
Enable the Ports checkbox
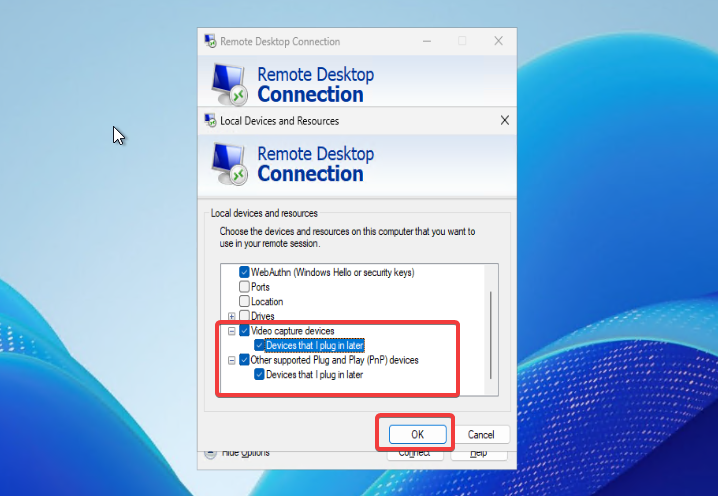coord(244,287)
